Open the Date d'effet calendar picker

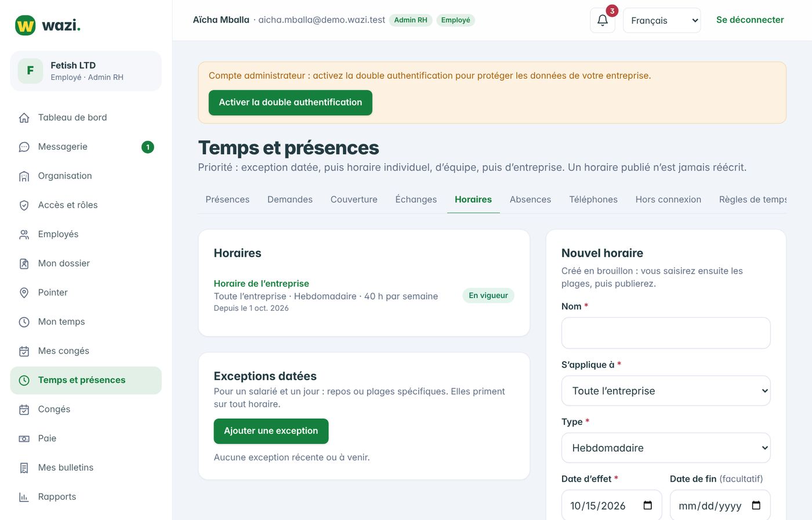[x=648, y=506]
